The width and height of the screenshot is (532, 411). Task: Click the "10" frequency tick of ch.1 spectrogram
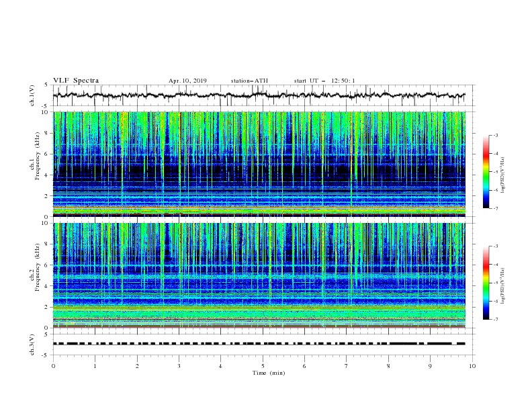click(x=46, y=112)
